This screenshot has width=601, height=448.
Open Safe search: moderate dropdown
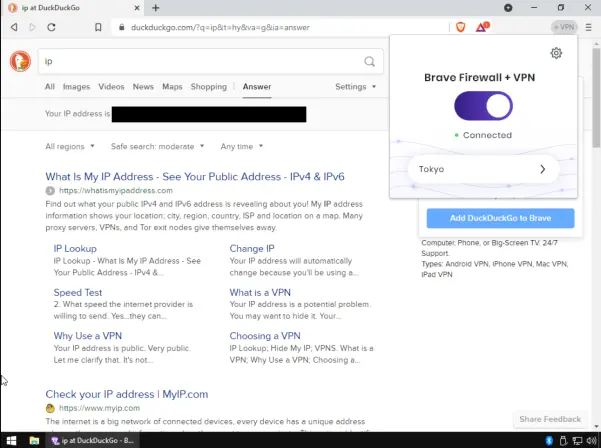(158, 146)
